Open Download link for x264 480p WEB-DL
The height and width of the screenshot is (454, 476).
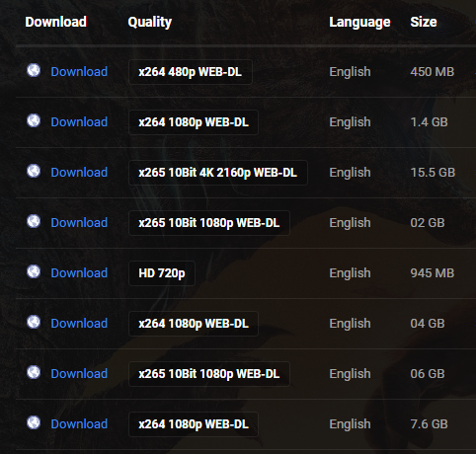click(79, 72)
